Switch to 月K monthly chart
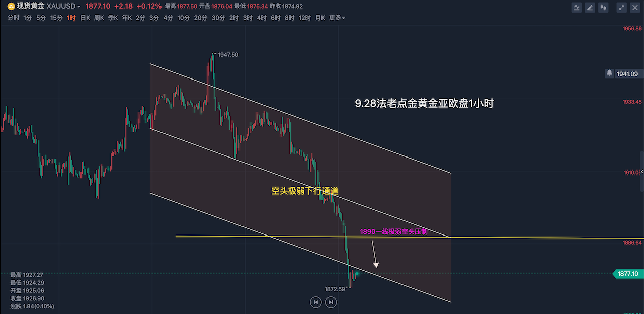This screenshot has height=314, width=644. tap(320, 18)
